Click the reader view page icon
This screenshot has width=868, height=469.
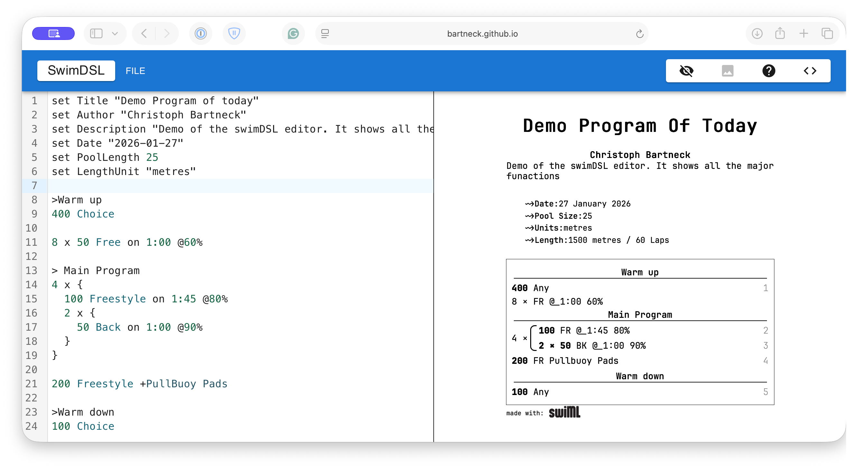point(325,34)
